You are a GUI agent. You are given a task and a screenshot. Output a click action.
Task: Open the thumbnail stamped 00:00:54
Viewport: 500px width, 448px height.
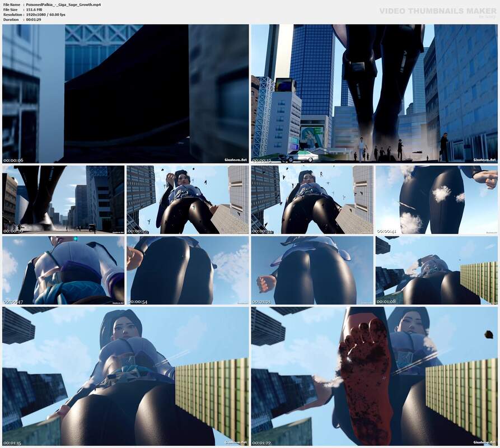coord(188,270)
